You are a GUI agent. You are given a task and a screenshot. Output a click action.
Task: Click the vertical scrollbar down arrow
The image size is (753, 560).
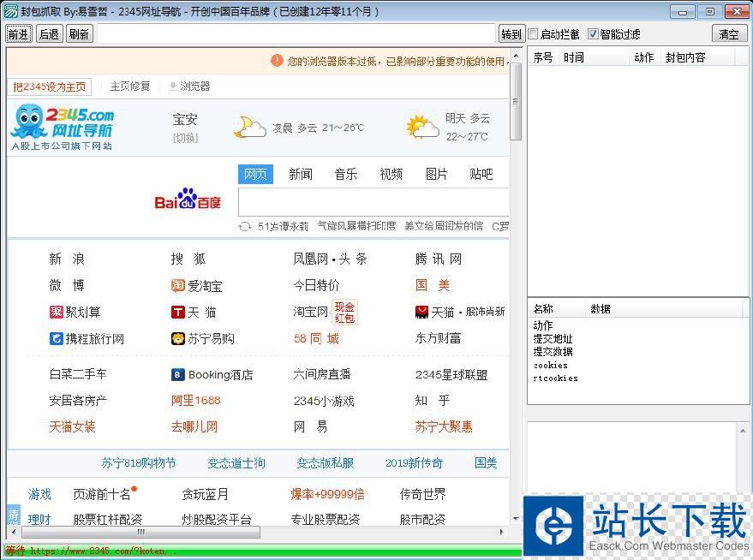tap(516, 519)
